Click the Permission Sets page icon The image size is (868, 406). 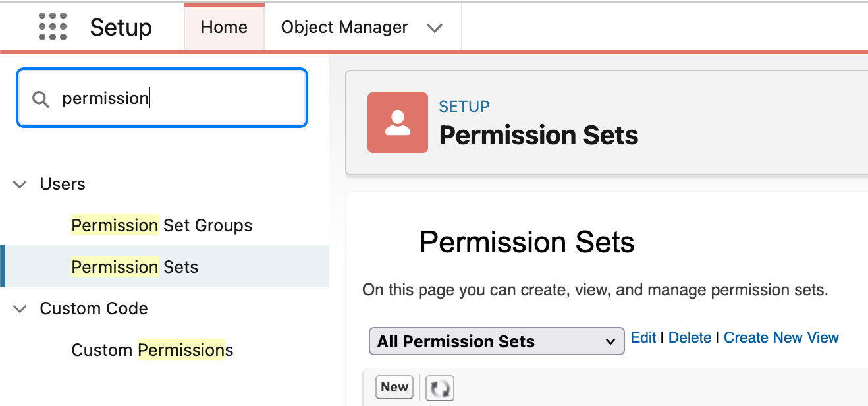pyautogui.click(x=398, y=123)
